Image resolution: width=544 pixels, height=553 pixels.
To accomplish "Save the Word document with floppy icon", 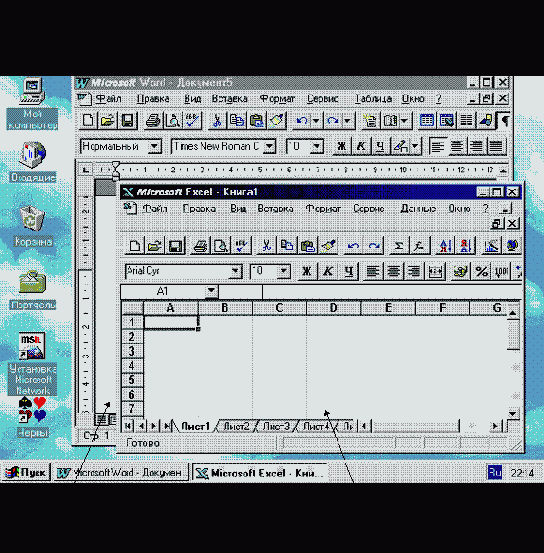I will (127, 121).
